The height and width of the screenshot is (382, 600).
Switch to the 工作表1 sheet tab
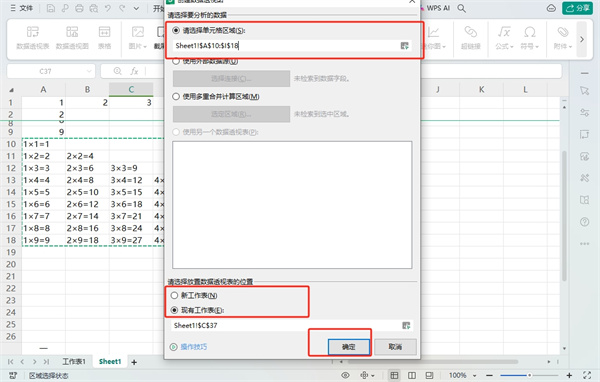[x=74, y=361]
